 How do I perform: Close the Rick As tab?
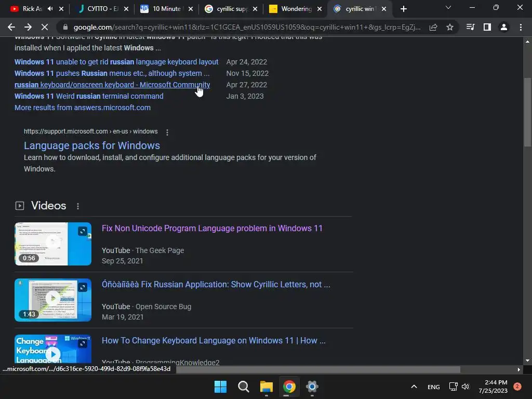61,9
